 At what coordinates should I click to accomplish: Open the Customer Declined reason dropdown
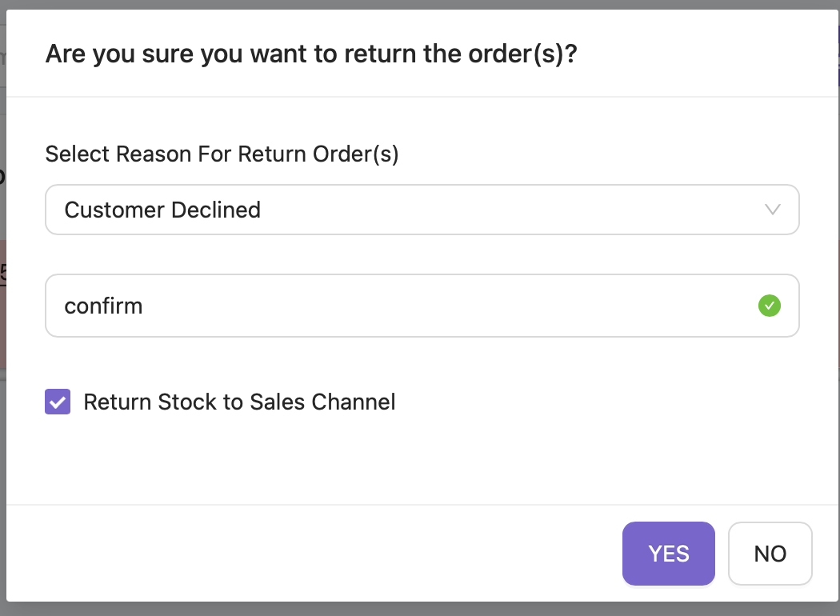pos(422,210)
